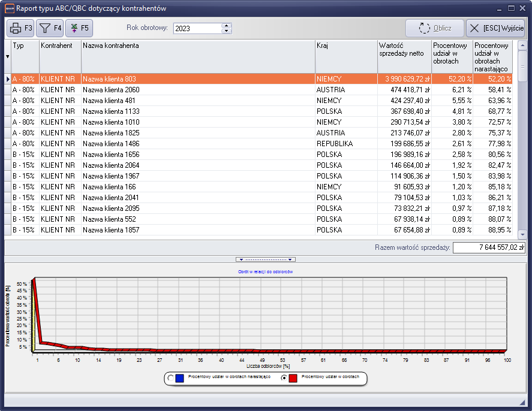Select turnover share radio button (red)
The image size is (532, 411).
click(284, 378)
